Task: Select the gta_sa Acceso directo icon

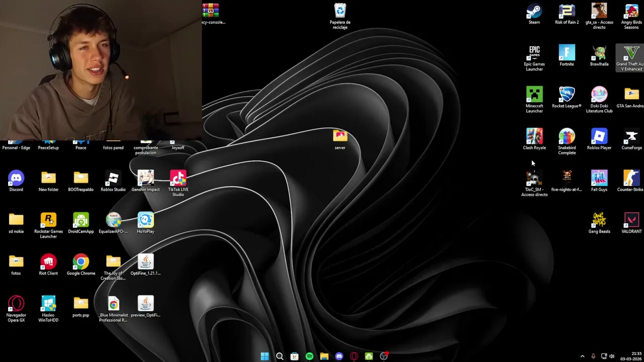Action: (599, 17)
